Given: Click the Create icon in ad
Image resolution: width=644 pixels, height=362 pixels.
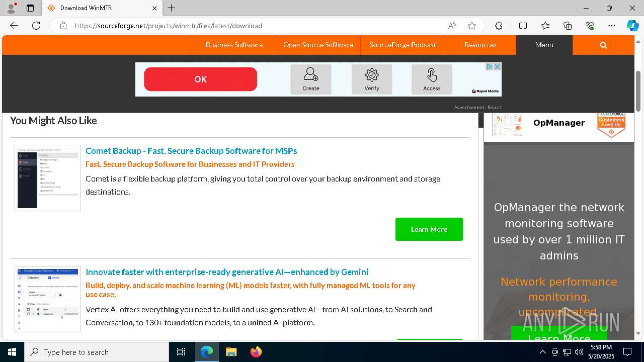Looking at the screenshot, I should (311, 79).
